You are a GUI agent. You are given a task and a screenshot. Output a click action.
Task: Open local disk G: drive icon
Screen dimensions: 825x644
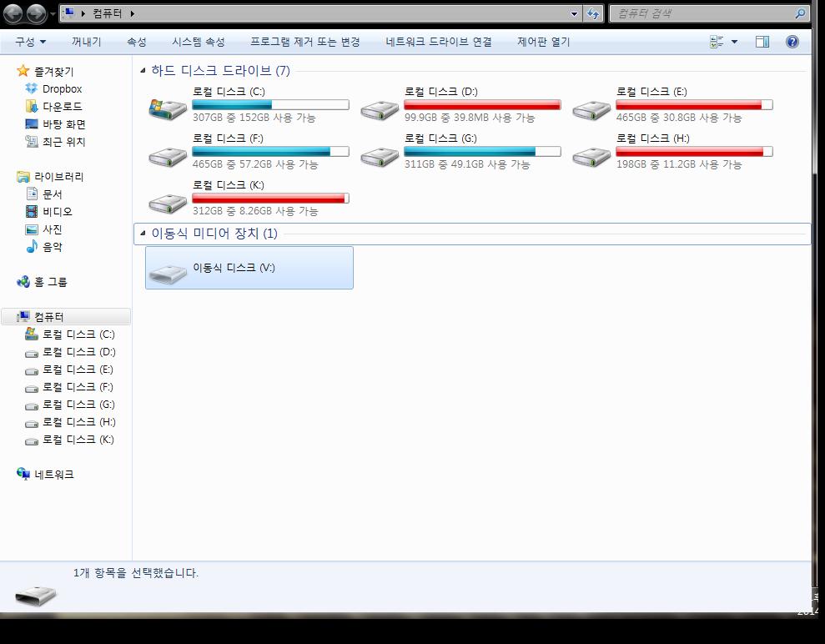(x=380, y=156)
